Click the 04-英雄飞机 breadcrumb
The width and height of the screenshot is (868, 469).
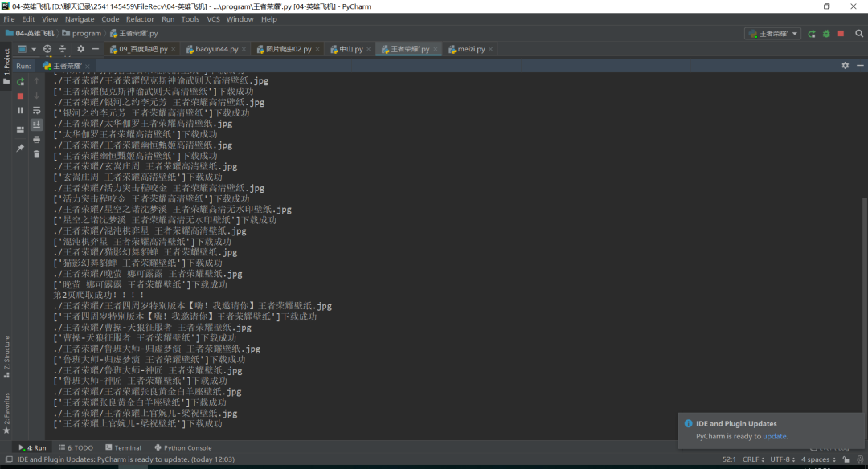click(30, 33)
